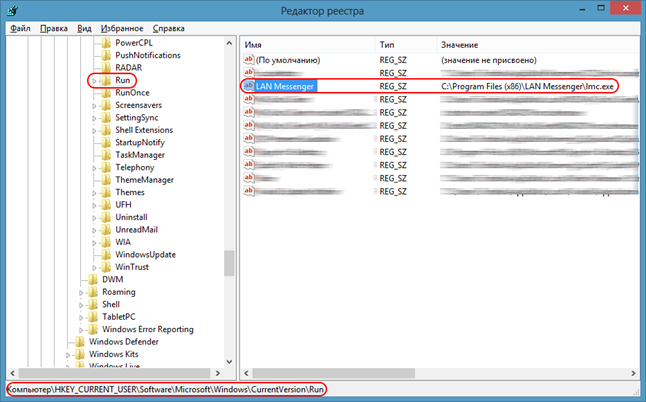Expand the Windows Kits key node

(x=68, y=355)
